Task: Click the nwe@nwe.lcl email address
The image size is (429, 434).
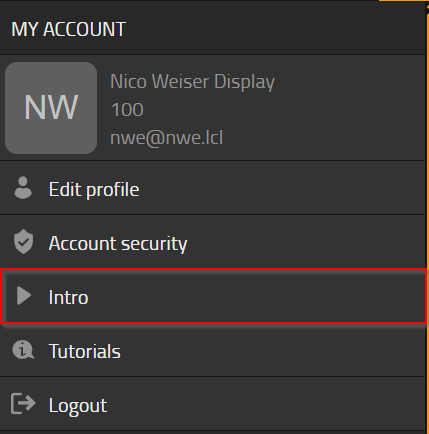Action: (x=166, y=137)
